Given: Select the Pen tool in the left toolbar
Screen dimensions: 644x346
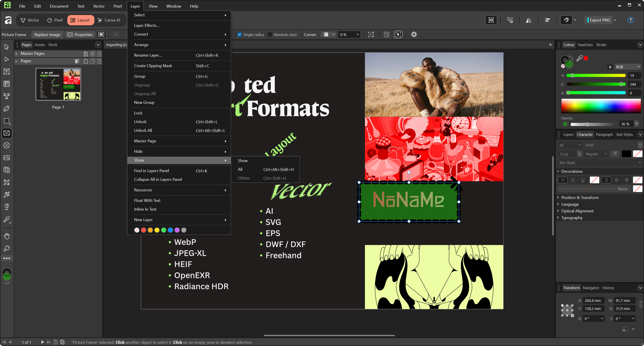Looking at the screenshot, I should click(7, 108).
